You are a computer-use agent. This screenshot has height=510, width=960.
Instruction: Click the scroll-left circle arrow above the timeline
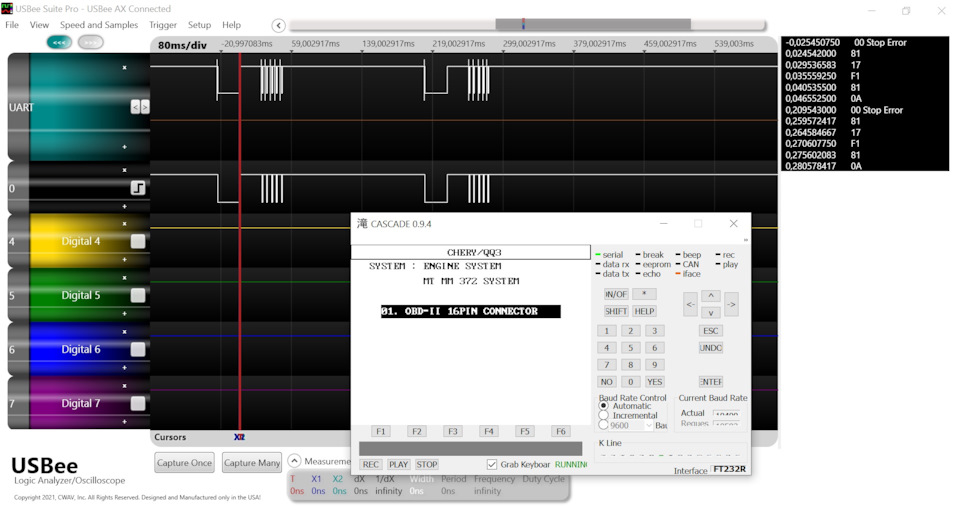point(279,25)
